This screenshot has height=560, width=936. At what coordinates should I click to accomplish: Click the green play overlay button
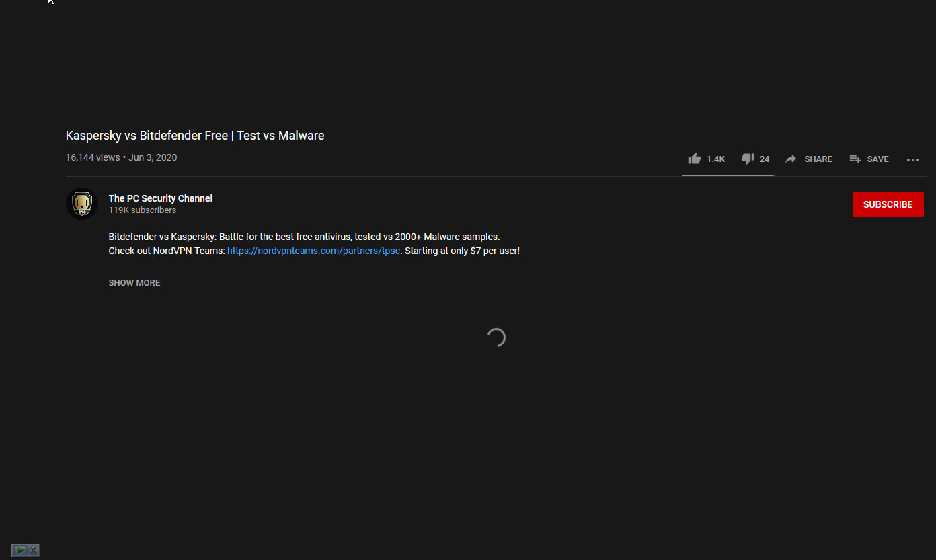(x=20, y=550)
